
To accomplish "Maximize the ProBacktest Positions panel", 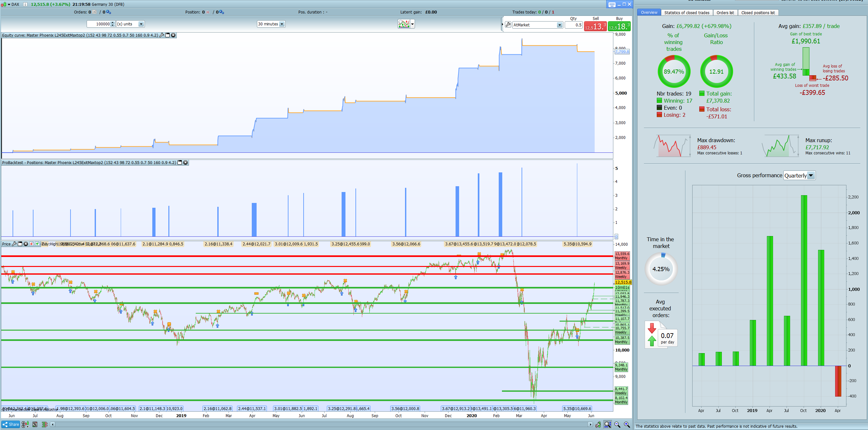I will [180, 163].
